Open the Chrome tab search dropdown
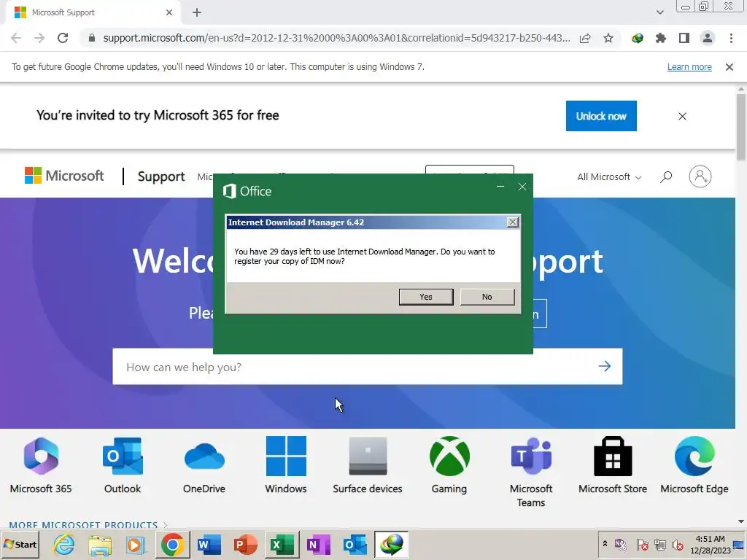 [659, 12]
